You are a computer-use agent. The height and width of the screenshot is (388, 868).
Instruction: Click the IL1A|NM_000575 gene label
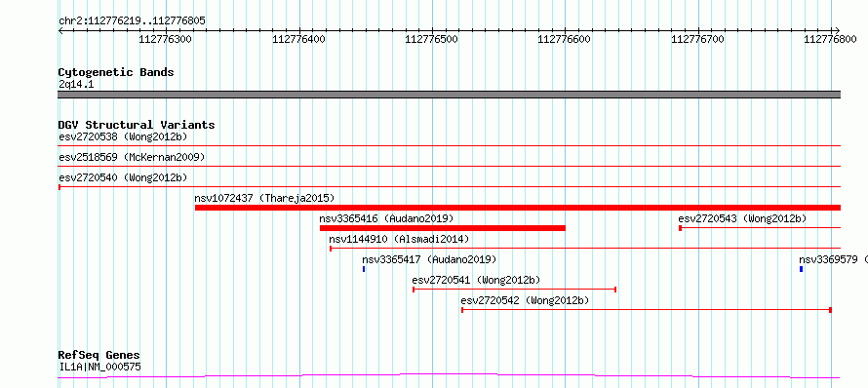pyautogui.click(x=99, y=367)
